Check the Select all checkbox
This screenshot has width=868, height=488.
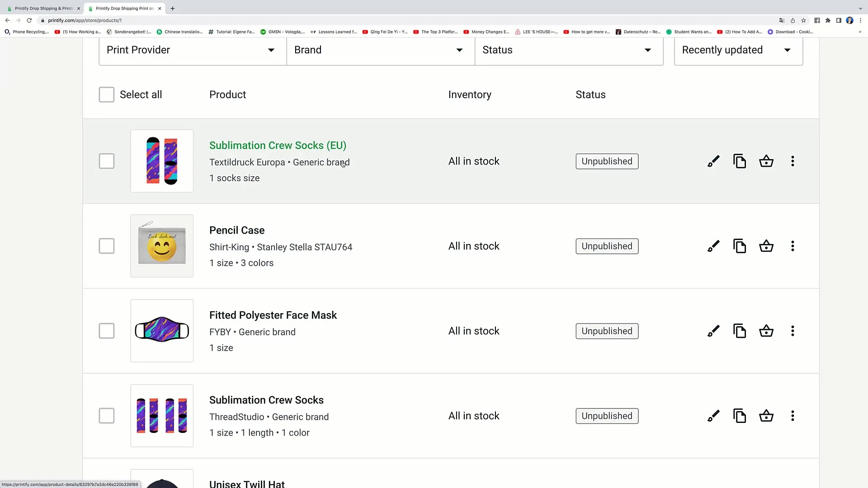(107, 94)
